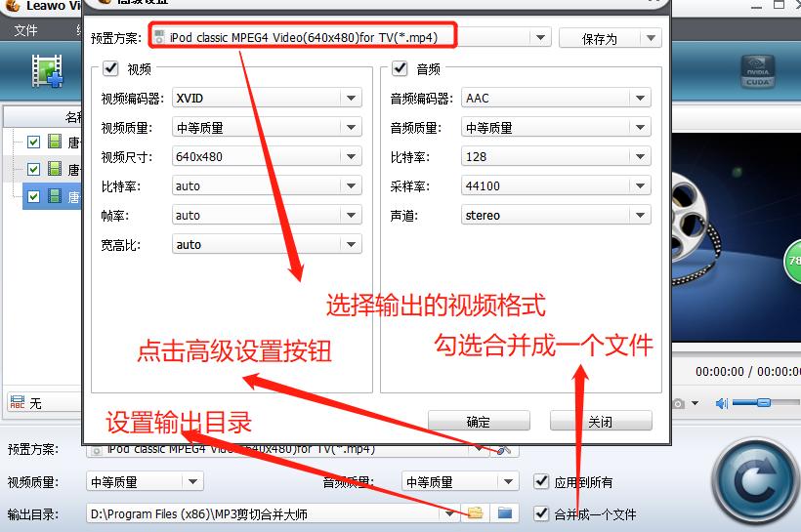Open the 宽高比 dropdown

(351, 245)
